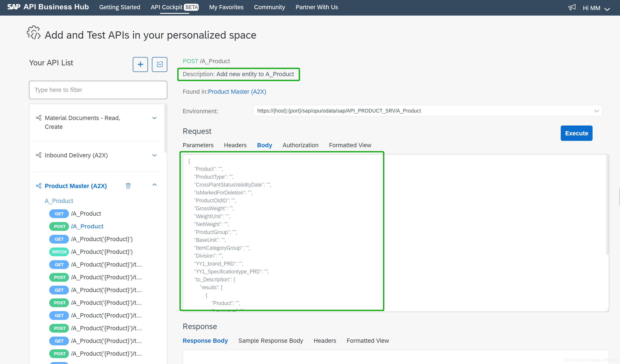Open Partner With Us

(x=317, y=7)
